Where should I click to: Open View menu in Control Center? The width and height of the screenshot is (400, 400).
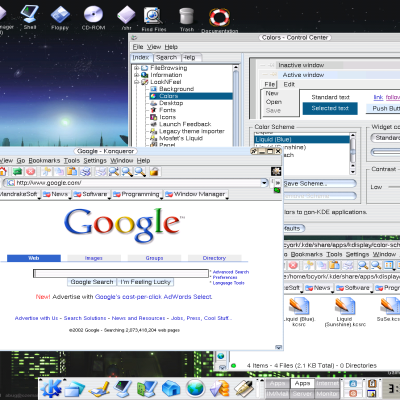point(154,47)
